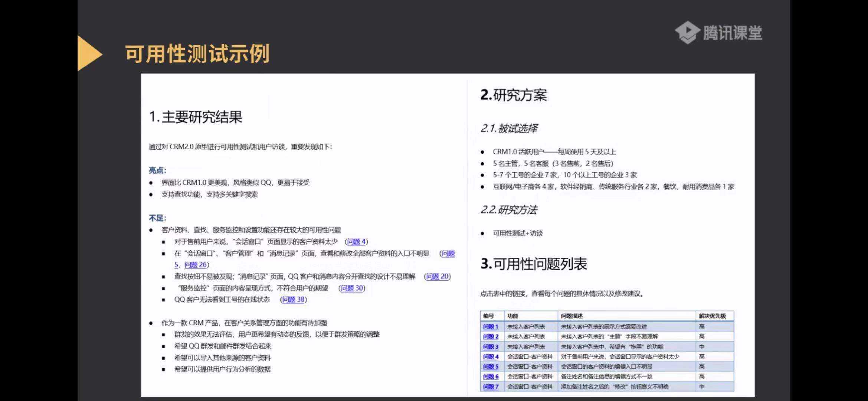
Task: Click the bullet 作为一款 CRM 产品
Action: pyautogui.click(x=244, y=323)
